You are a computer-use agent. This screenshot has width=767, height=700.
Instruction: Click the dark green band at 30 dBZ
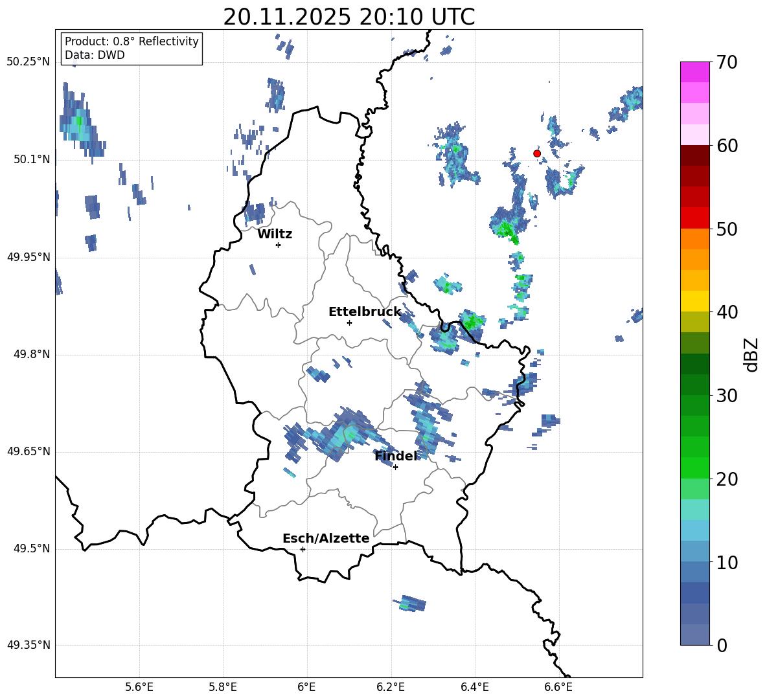(x=694, y=385)
